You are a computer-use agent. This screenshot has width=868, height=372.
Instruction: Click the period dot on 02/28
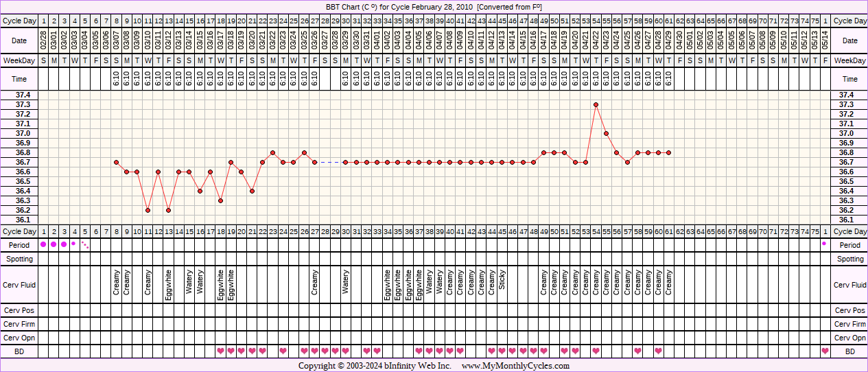coord(43,244)
